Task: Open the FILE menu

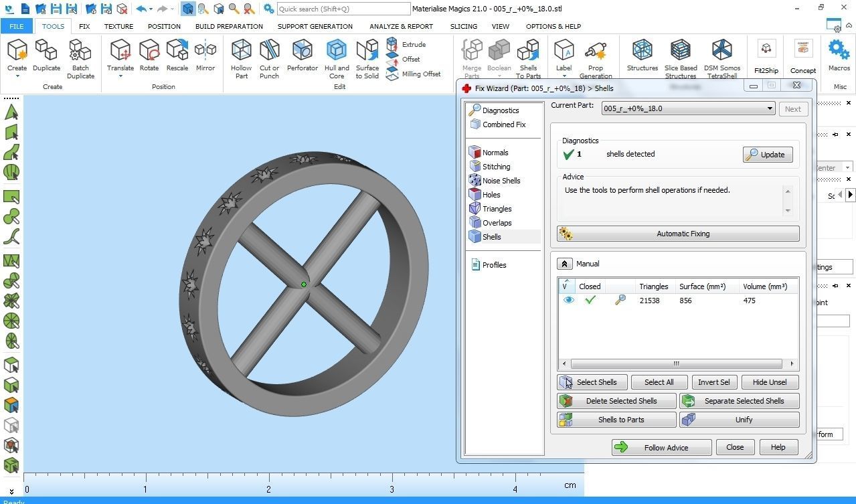Action: [x=16, y=26]
